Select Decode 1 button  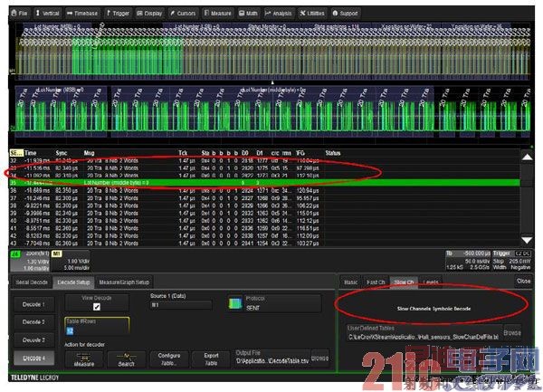point(34,304)
